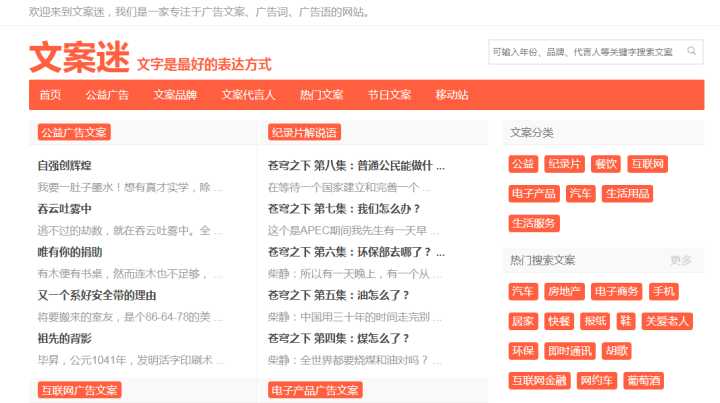This screenshot has width=720, height=403.
Task: Select the 生活服务 category tag
Action: [534, 224]
